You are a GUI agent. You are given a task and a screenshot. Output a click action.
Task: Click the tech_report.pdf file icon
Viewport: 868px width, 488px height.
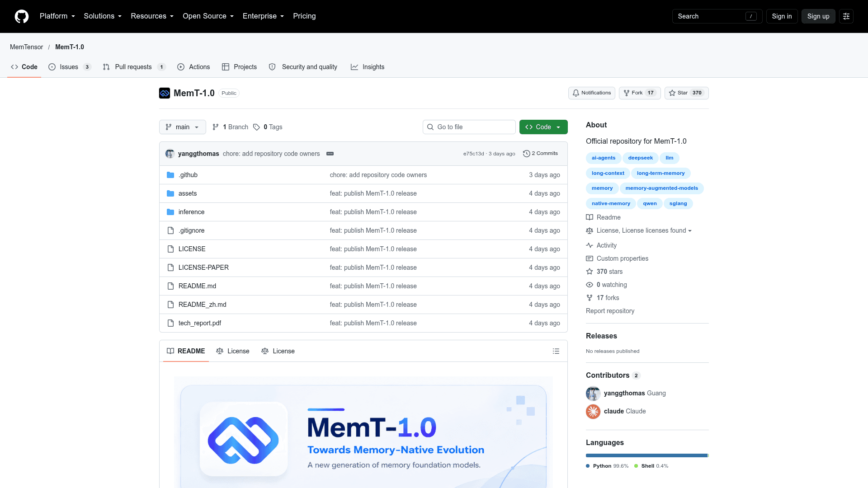tap(170, 323)
